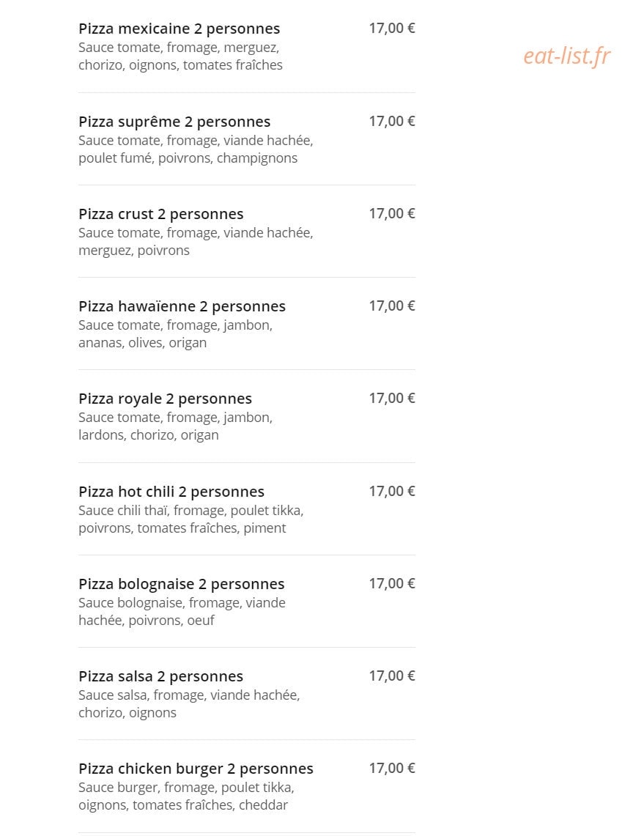Click the price of Pizza suprême

[x=392, y=122]
